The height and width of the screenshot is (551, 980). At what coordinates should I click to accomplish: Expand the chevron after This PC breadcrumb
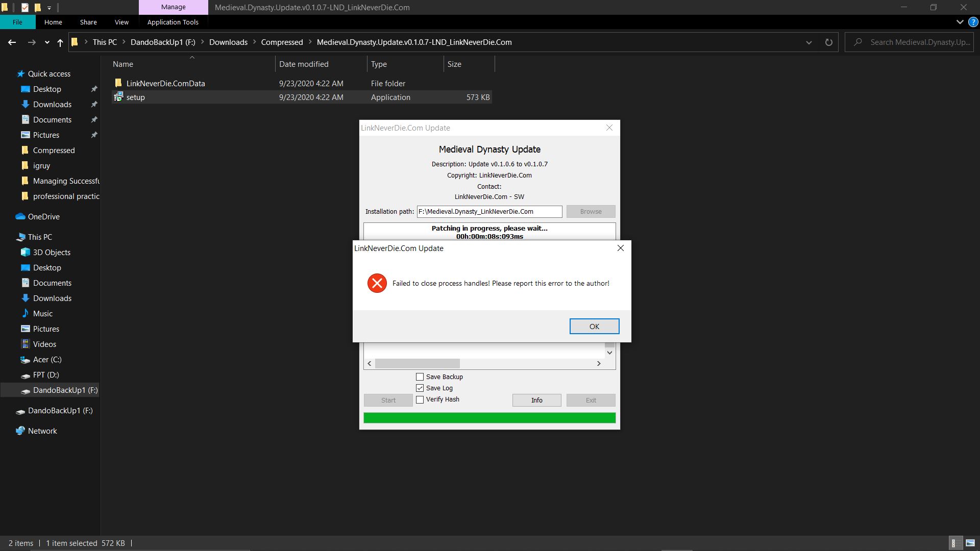pos(124,42)
